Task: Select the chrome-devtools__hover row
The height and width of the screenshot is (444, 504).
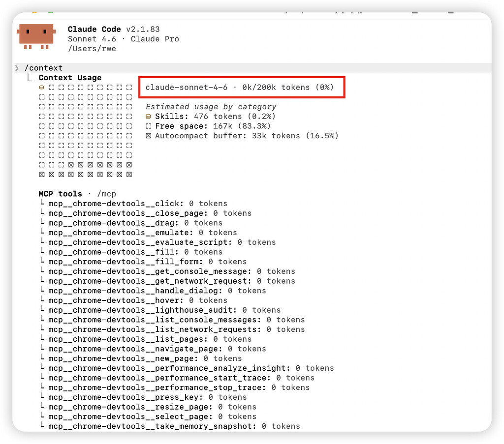Action: (x=134, y=300)
